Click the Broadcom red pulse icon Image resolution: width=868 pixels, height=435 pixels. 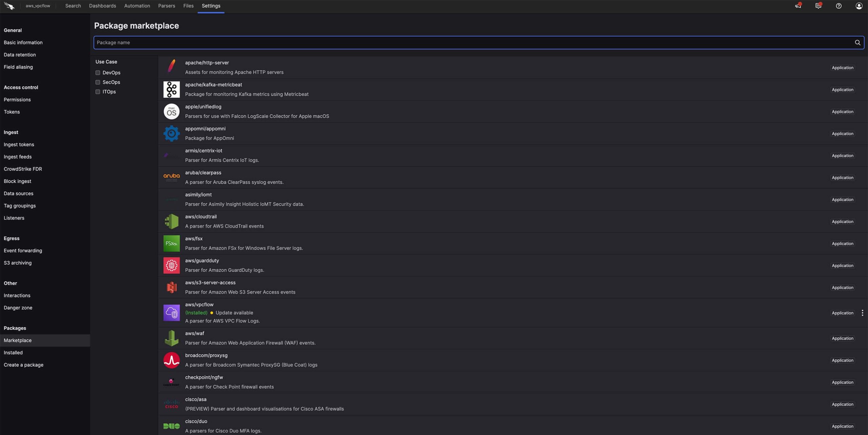[172, 360]
